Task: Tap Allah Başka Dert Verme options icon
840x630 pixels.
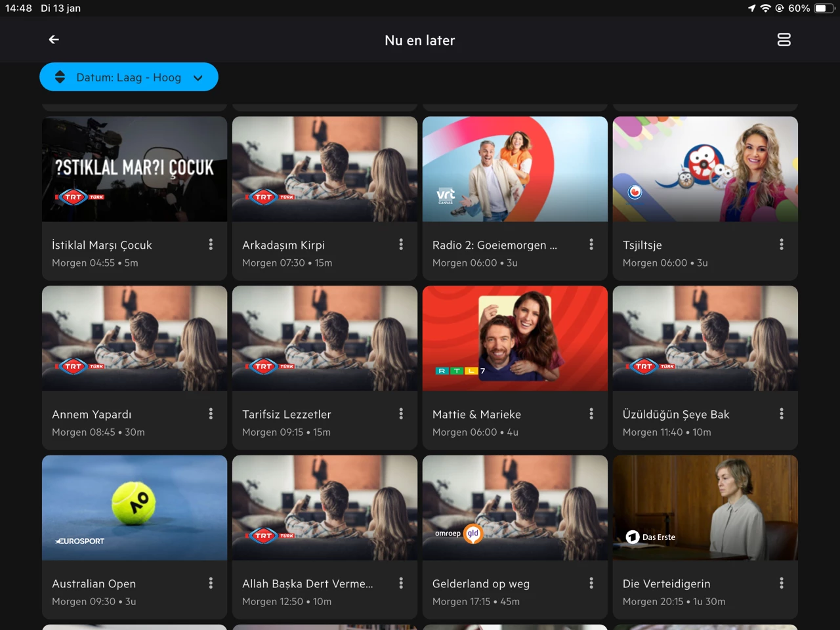Action: click(x=401, y=583)
